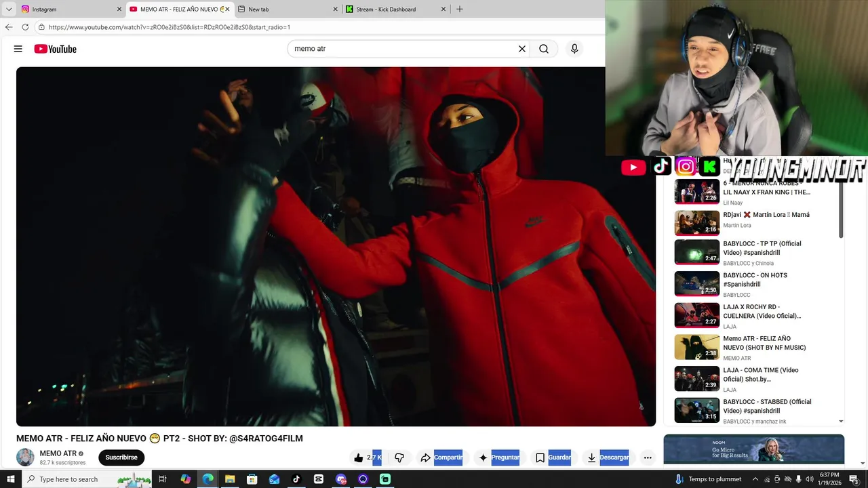Open the NOOM Go Micro ad banner

click(754, 450)
